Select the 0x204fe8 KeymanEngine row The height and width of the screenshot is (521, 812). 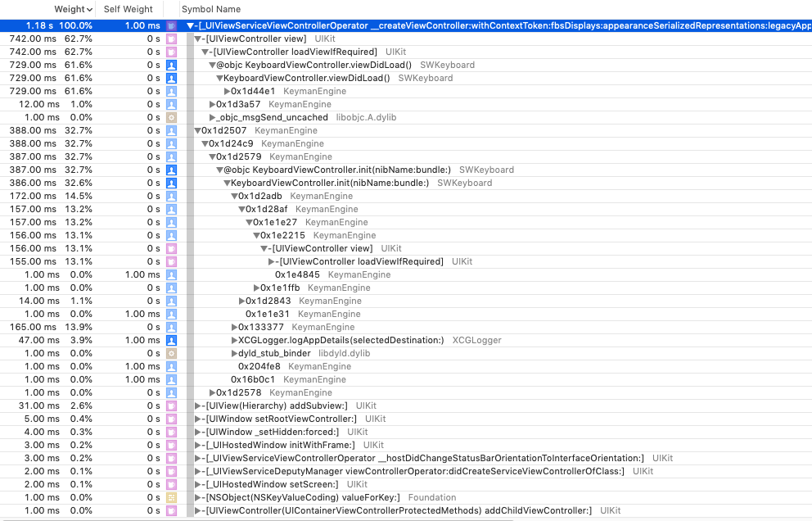point(406,366)
